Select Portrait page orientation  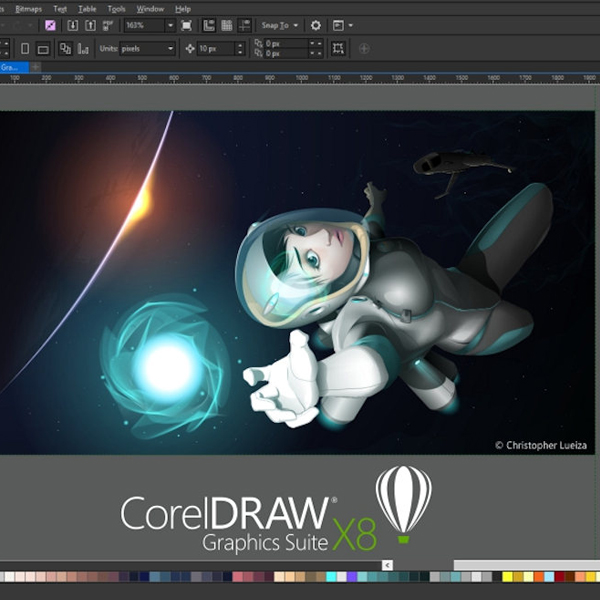tap(25, 48)
